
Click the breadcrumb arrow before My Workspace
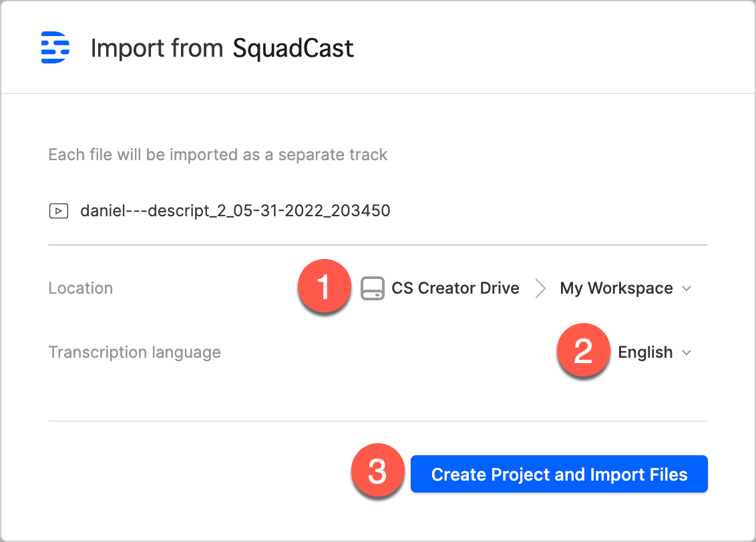pos(540,288)
